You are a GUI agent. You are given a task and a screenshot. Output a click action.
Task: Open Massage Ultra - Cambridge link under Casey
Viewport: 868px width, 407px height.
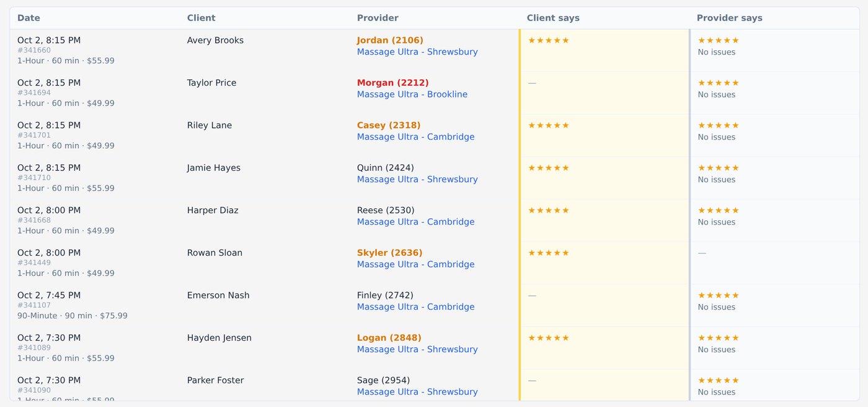point(415,137)
